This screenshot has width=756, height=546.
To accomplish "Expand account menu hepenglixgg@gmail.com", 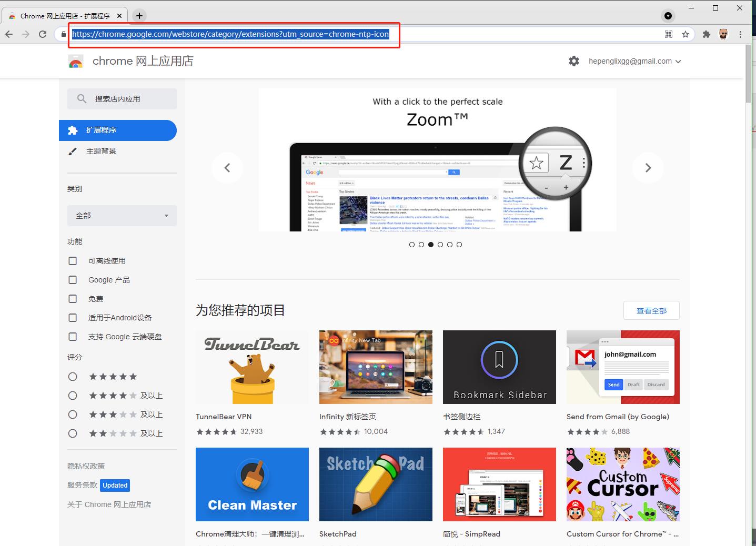I will 634,61.
